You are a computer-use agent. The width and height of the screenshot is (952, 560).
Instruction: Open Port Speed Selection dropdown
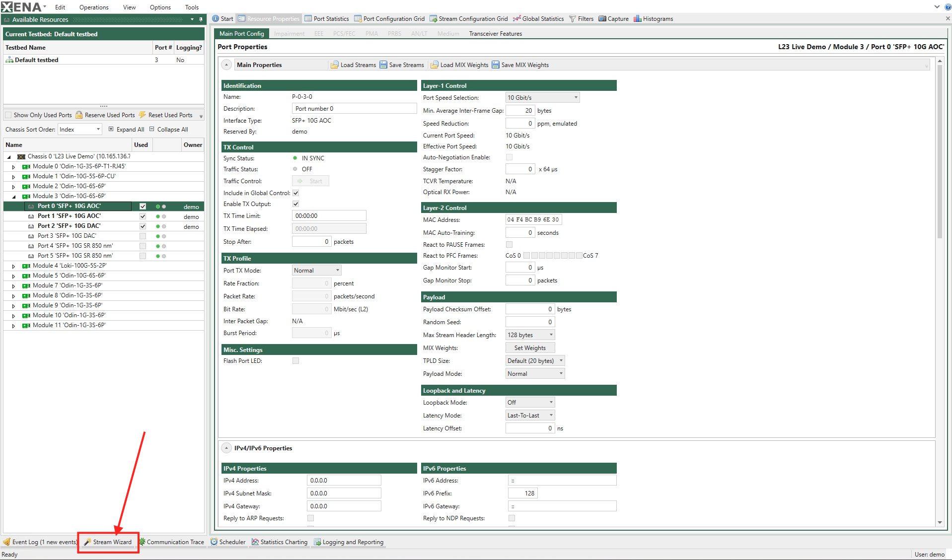coord(542,98)
